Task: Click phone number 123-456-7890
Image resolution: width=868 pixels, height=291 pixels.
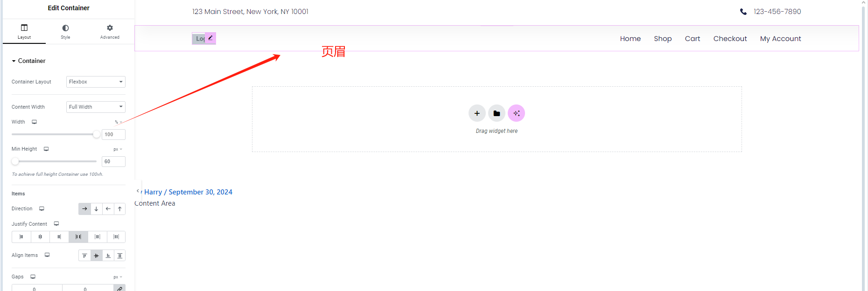Action: 777,12
